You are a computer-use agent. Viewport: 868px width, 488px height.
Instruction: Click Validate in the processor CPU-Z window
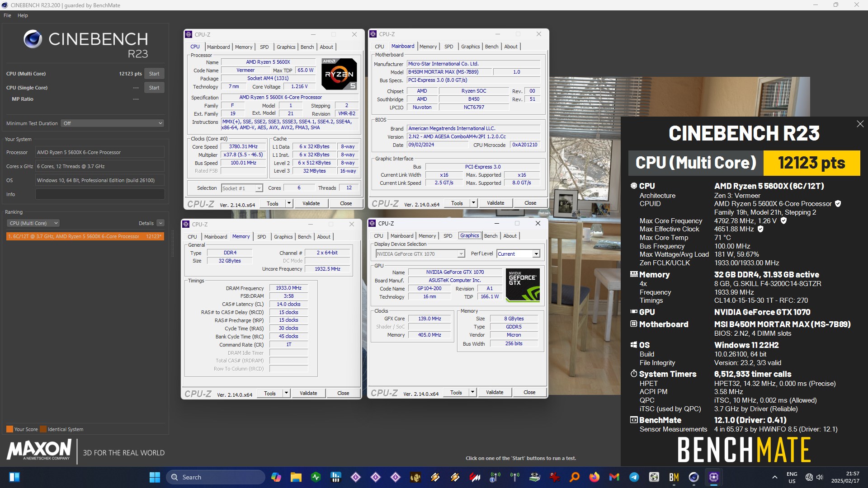(311, 204)
